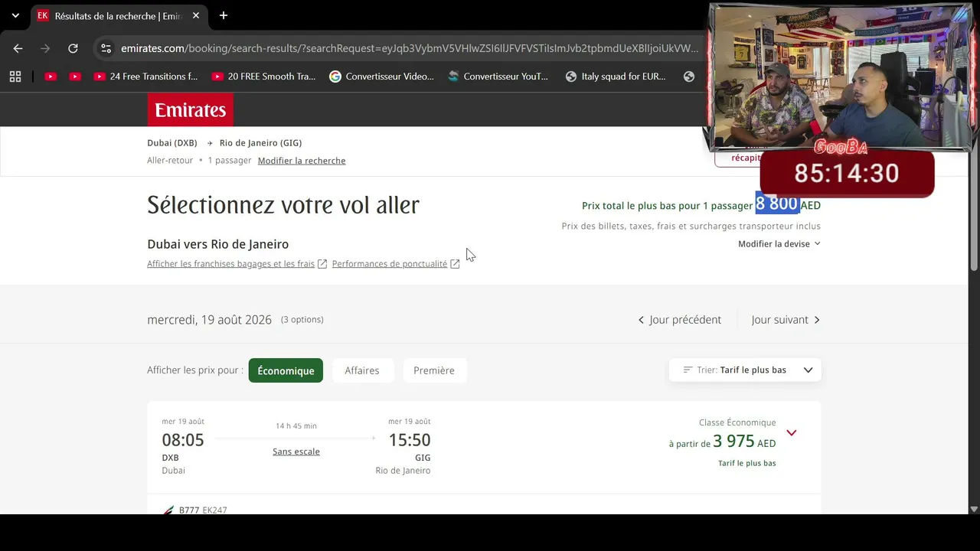Open the globe bookmark after Italy squad

pyautogui.click(x=689, y=77)
